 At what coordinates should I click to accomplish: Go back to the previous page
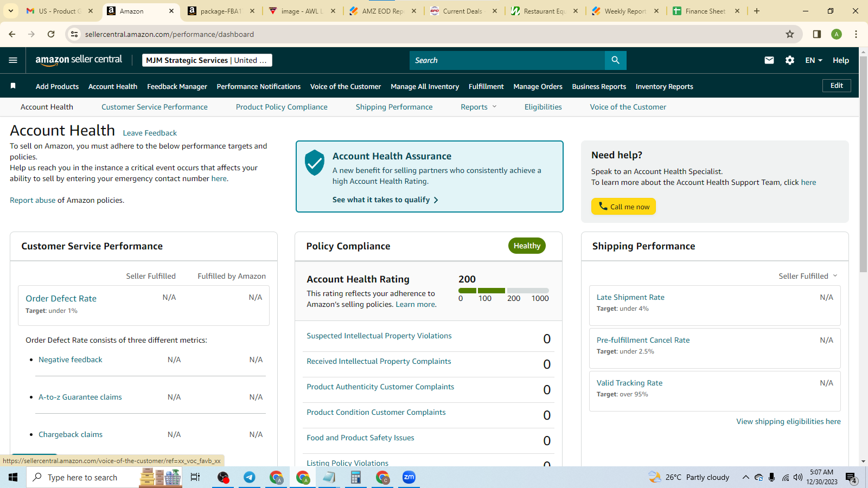tap(12, 34)
